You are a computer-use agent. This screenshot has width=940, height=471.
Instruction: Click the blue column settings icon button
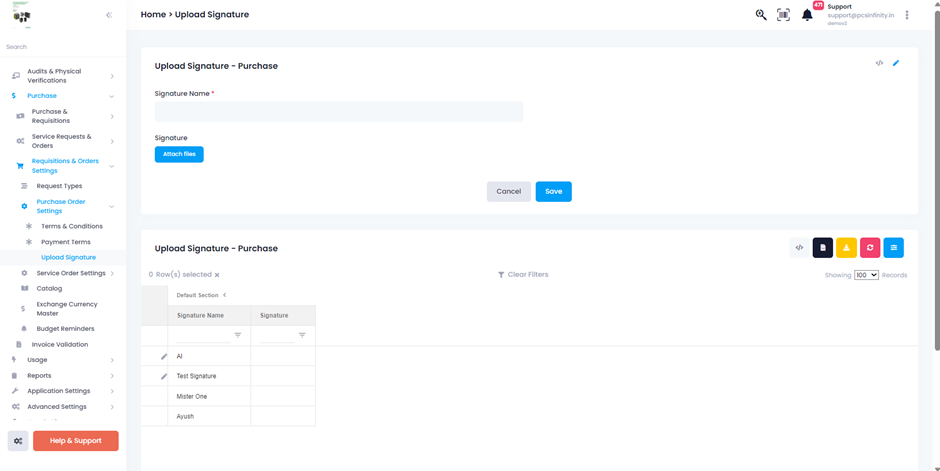(x=893, y=247)
